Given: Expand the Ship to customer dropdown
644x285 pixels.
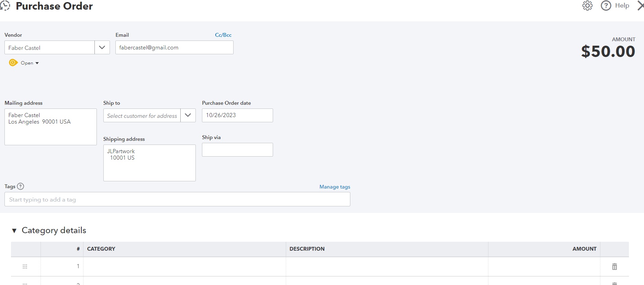Looking at the screenshot, I should pos(188,115).
